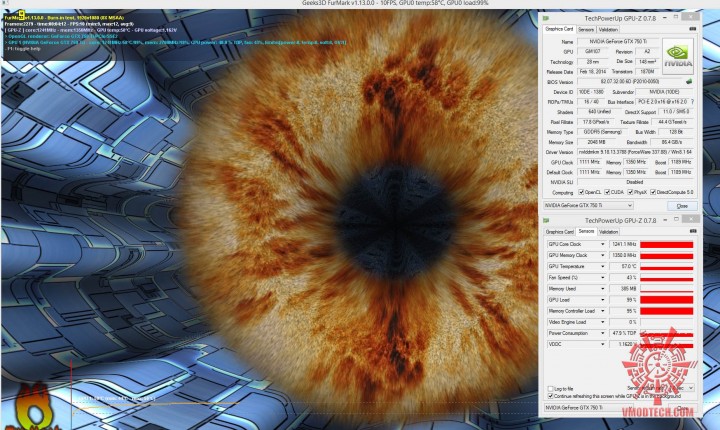The image size is (720, 430).
Task: Click the Driver Version field
Action: (636, 152)
